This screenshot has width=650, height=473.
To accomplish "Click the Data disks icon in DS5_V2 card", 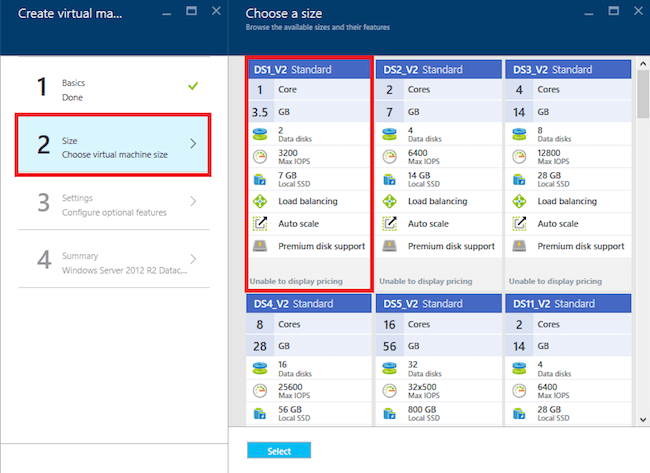I will 390,368.
